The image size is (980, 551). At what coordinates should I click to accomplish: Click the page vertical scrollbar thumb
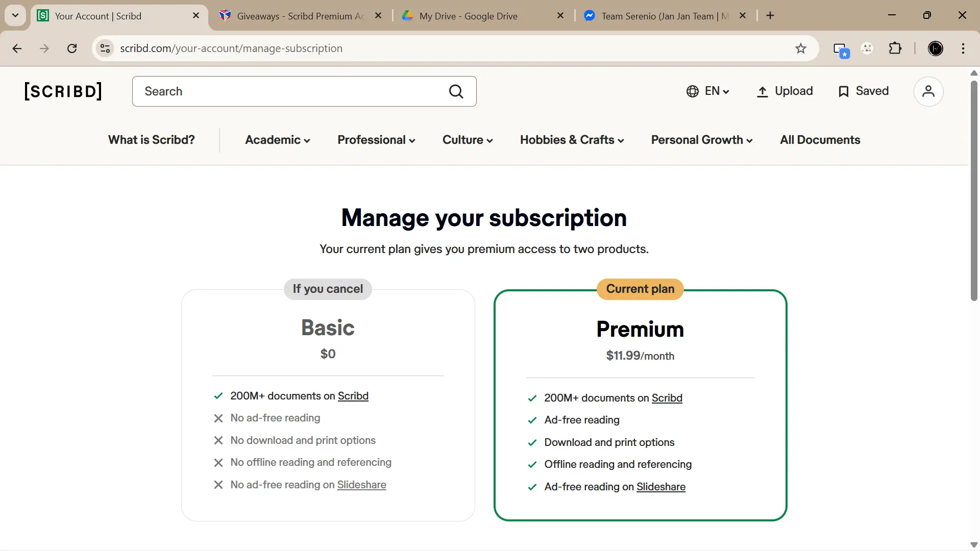tap(974, 190)
